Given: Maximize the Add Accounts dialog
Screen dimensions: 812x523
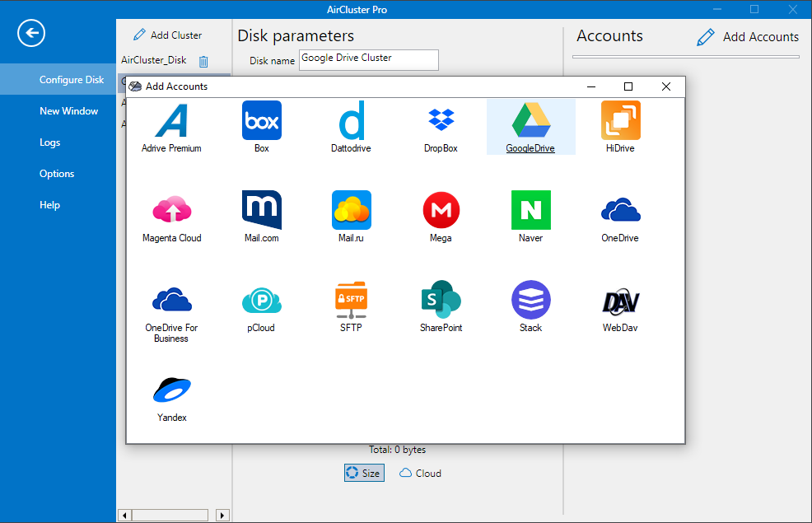Looking at the screenshot, I should pyautogui.click(x=628, y=86).
